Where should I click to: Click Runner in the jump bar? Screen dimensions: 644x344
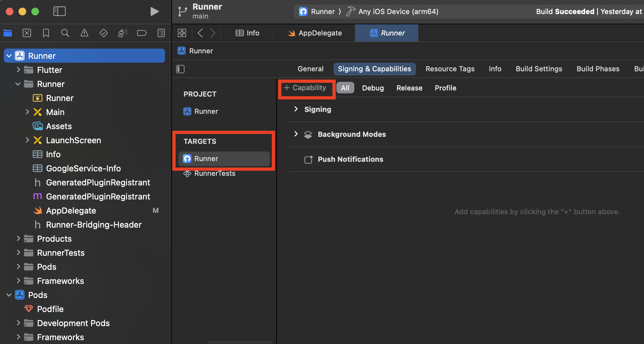point(195,51)
